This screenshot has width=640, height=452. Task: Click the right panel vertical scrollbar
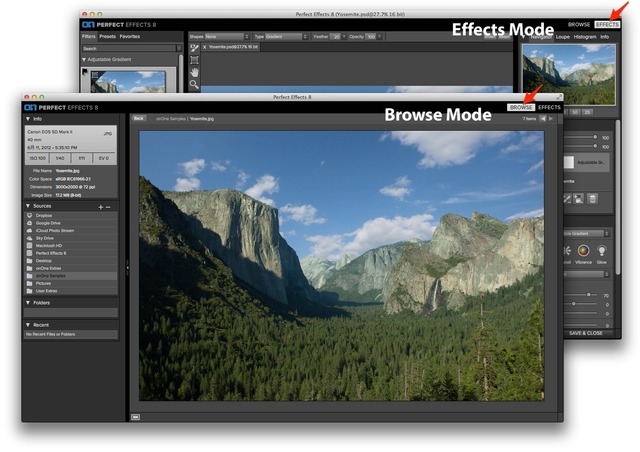pyautogui.click(x=618, y=197)
